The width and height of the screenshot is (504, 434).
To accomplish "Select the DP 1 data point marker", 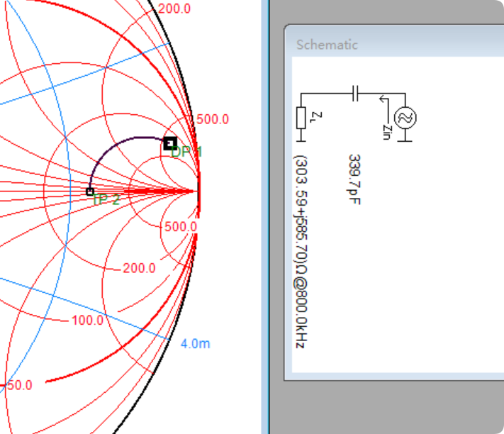I will (170, 143).
